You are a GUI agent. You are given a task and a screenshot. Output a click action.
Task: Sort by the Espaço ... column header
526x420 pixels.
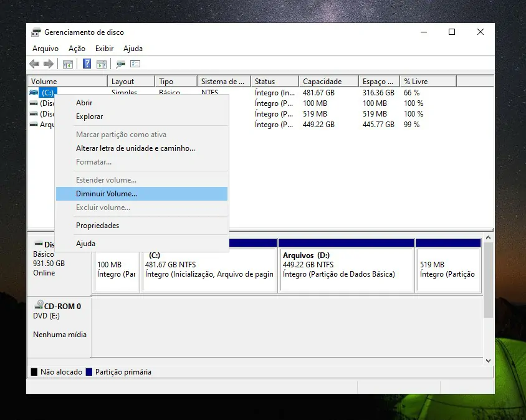coord(379,82)
